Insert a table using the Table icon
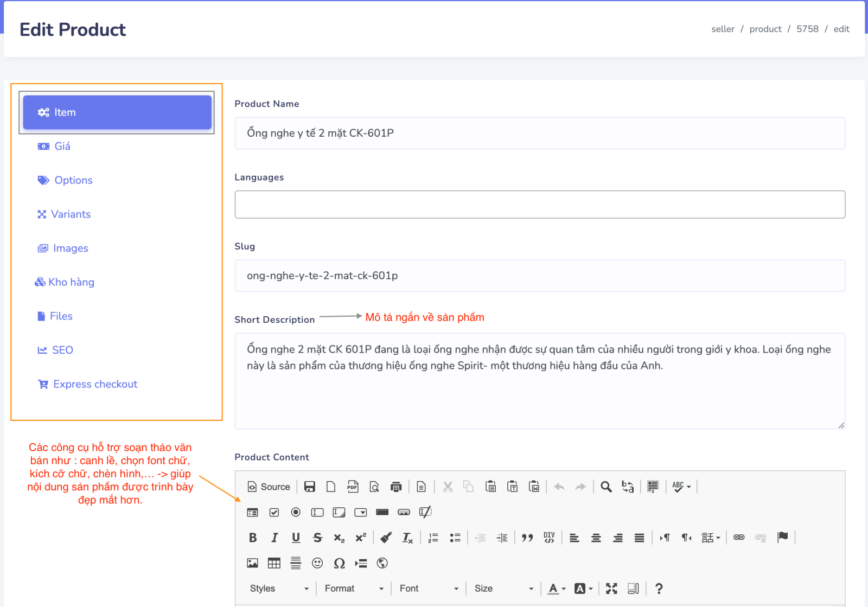Screen dimensions: 868x607 [274, 563]
